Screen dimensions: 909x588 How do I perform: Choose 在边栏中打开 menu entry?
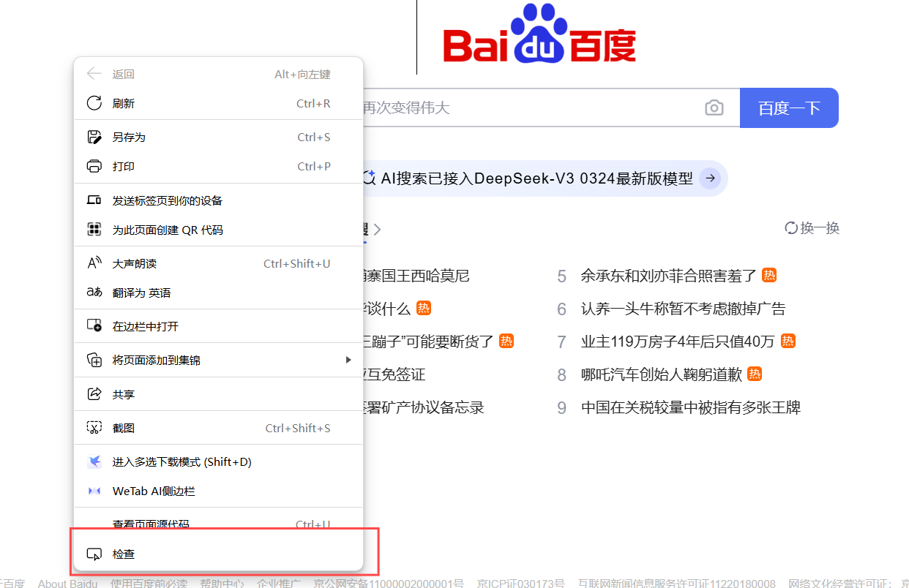coord(218,326)
